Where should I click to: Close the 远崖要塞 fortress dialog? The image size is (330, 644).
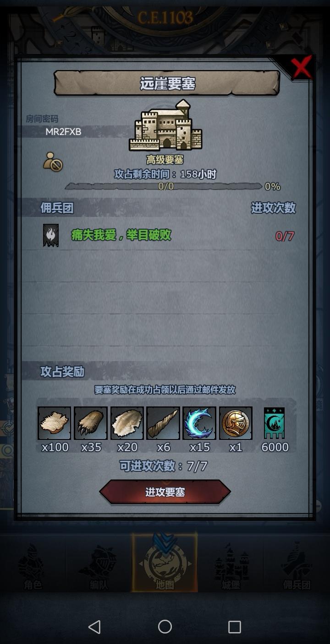coord(302,67)
